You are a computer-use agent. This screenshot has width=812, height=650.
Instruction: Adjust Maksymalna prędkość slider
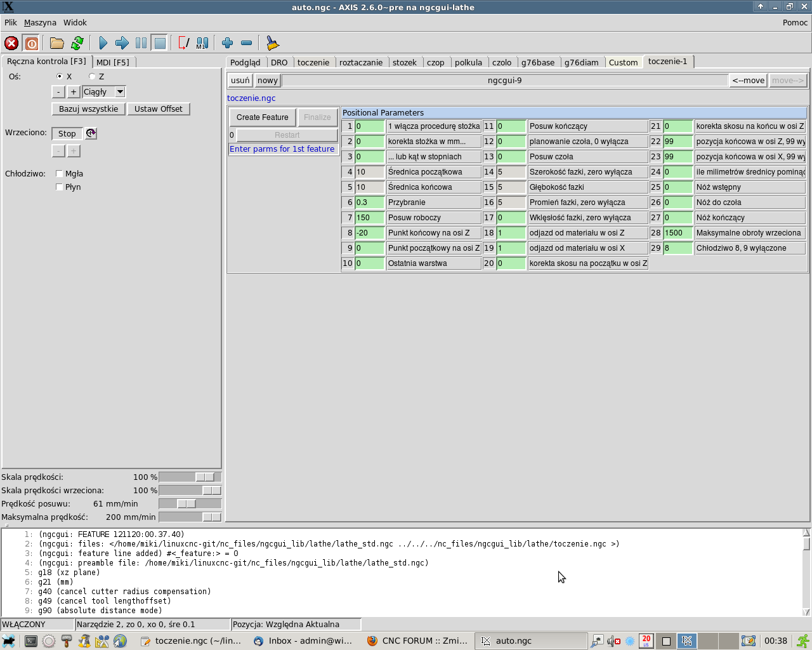click(x=190, y=517)
